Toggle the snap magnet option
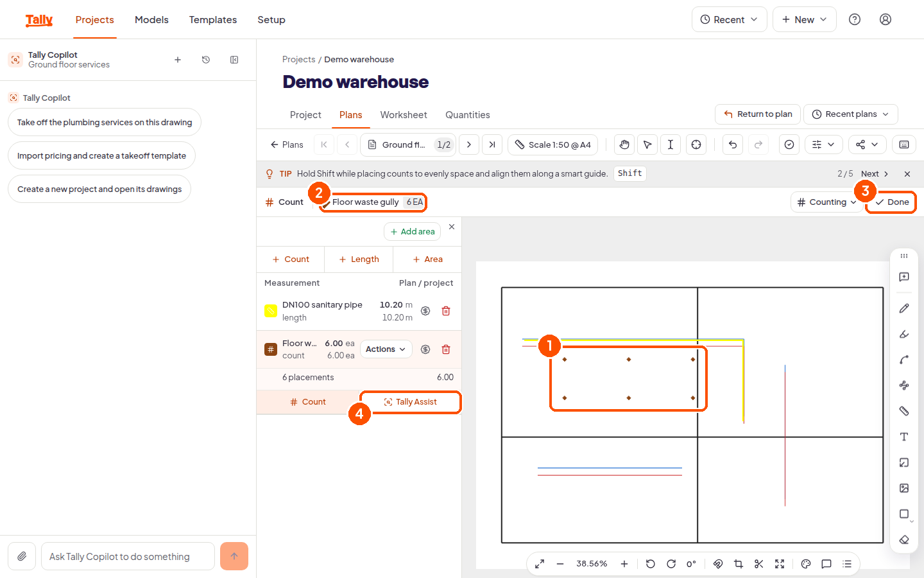This screenshot has height=578, width=924. click(x=718, y=564)
